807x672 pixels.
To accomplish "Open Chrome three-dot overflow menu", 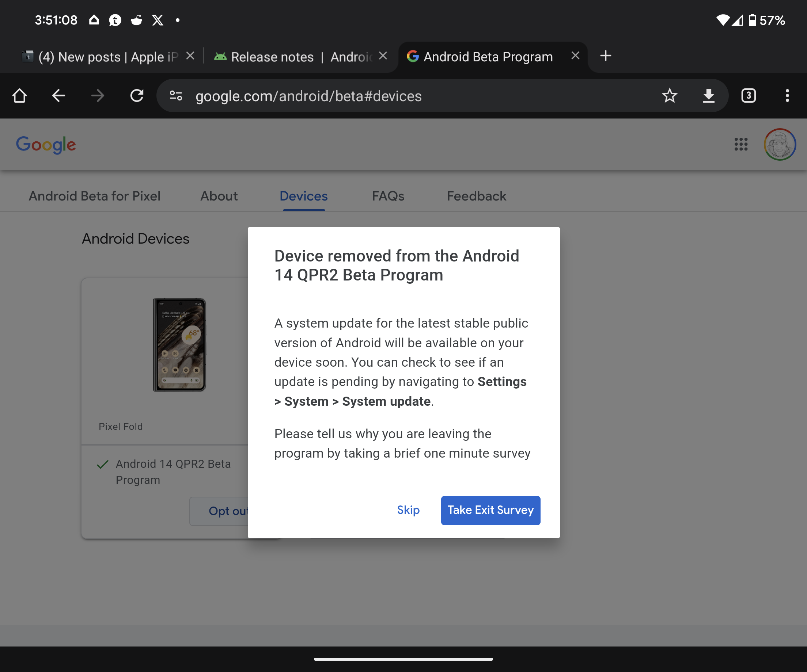I will [787, 96].
